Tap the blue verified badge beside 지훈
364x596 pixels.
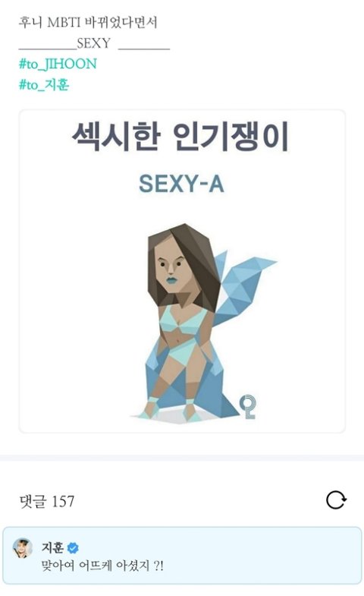[73, 547]
